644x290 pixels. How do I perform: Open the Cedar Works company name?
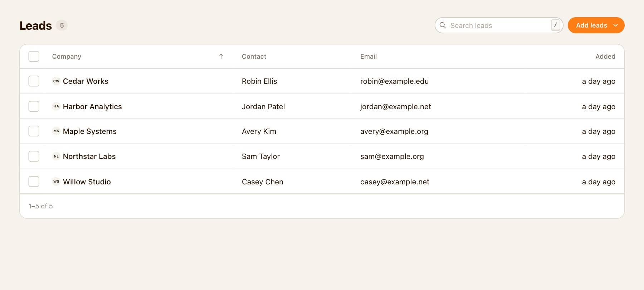tap(86, 81)
